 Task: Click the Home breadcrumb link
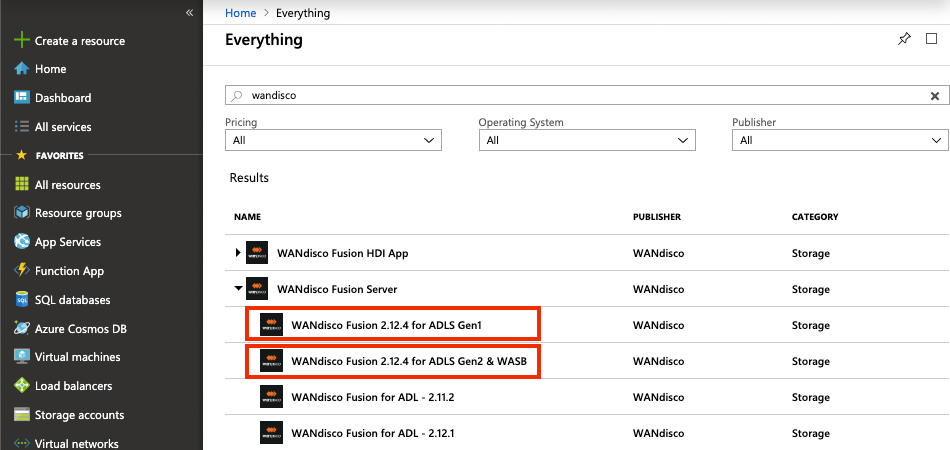click(x=240, y=13)
